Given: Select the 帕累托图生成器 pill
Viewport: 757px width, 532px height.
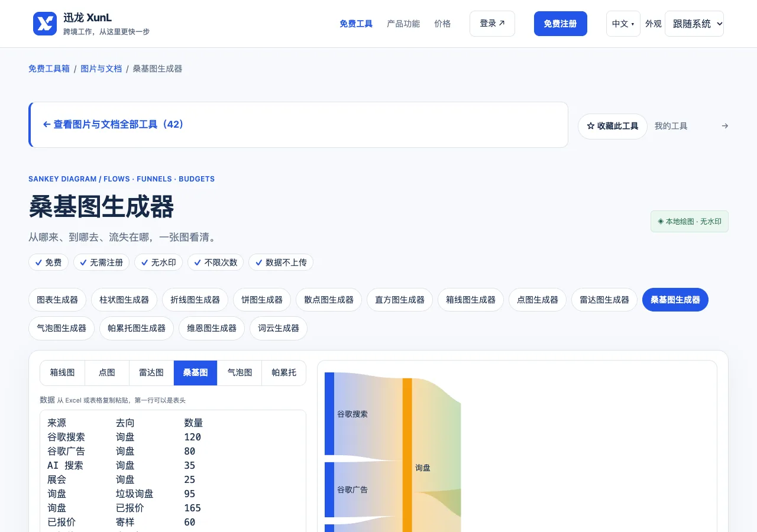Looking at the screenshot, I should [137, 328].
